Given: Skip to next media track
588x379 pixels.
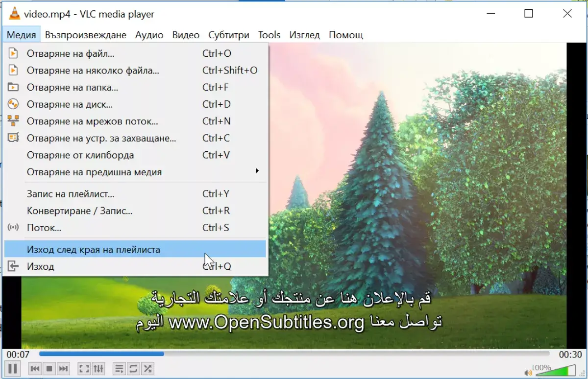Looking at the screenshot, I should pyautogui.click(x=63, y=368).
